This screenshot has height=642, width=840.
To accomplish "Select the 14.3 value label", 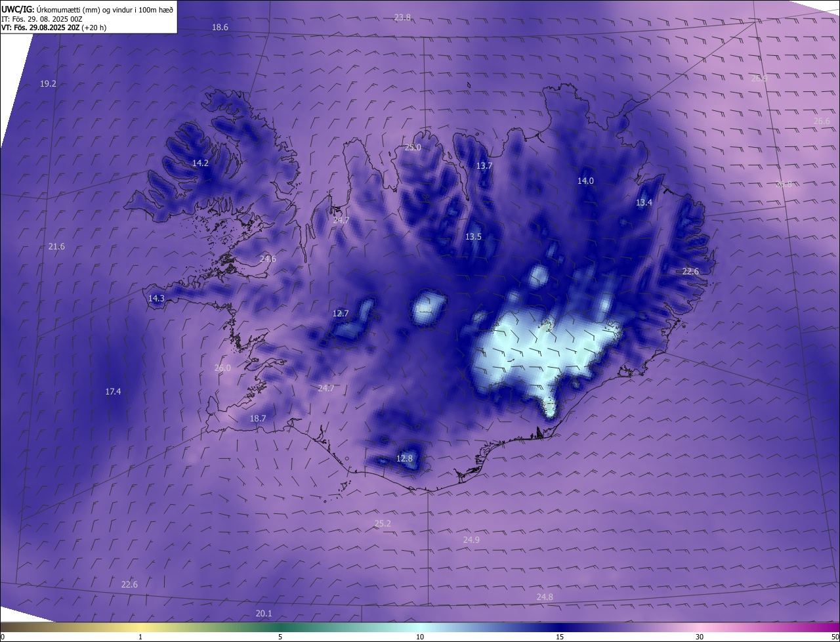I will click(x=156, y=299).
